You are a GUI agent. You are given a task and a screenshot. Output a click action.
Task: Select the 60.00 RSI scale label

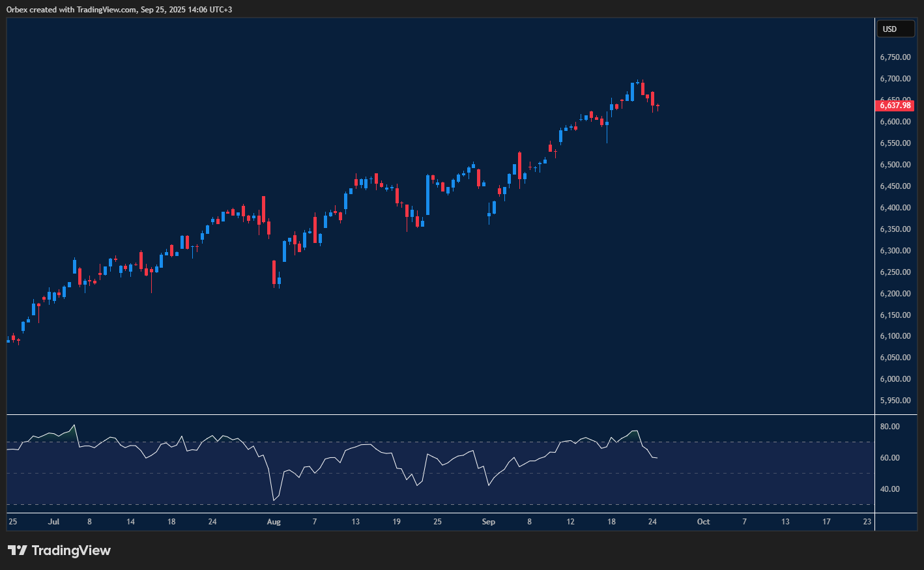[889, 458]
